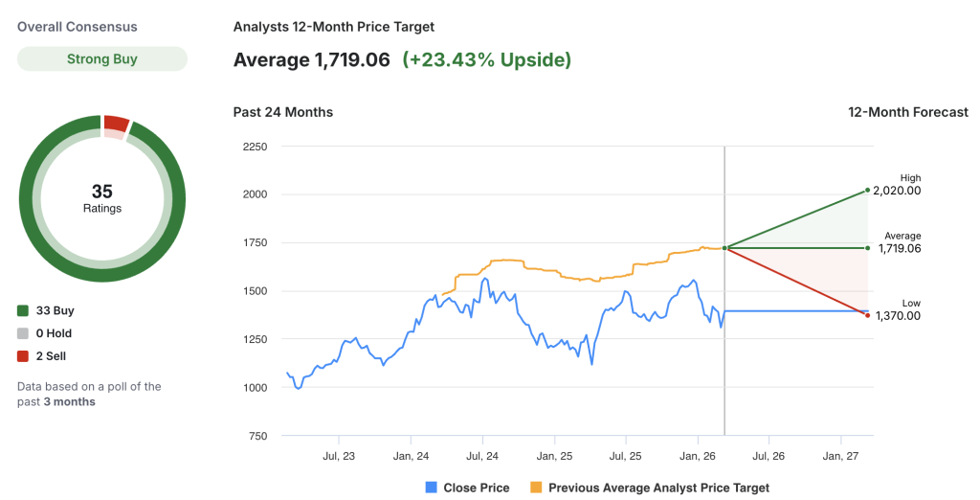Click the Past 24 Months heading
Image resolution: width=980 pixels, height=500 pixels.
283,112
